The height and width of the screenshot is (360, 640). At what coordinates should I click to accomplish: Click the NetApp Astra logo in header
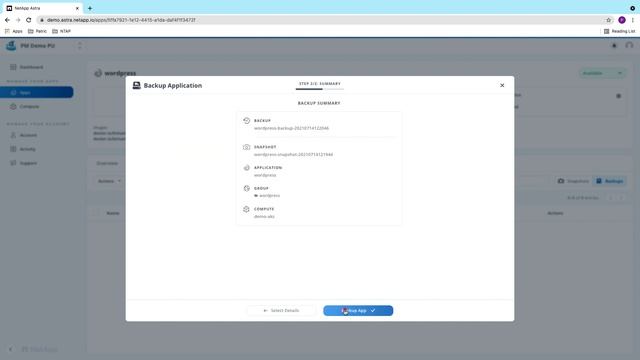[x=11, y=46]
